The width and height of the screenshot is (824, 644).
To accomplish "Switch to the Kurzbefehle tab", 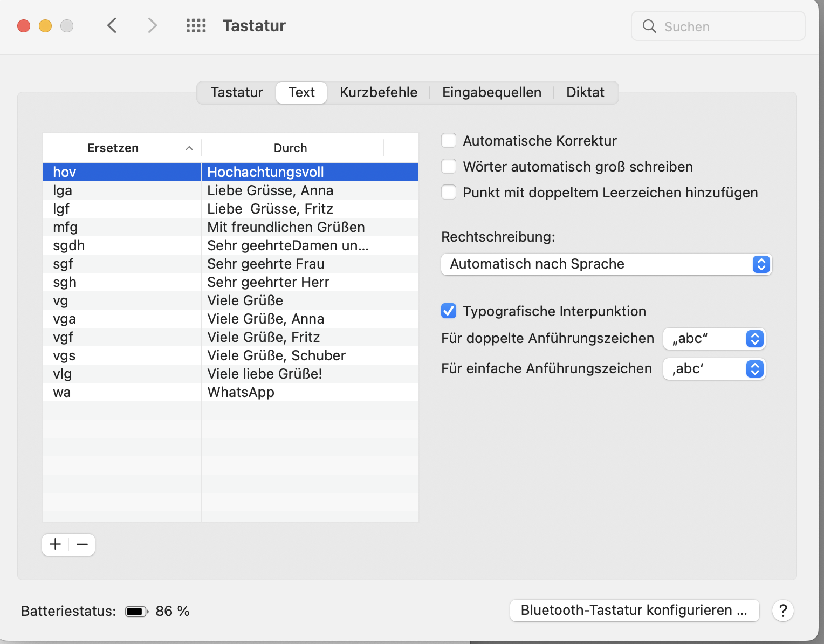I will coord(378,92).
